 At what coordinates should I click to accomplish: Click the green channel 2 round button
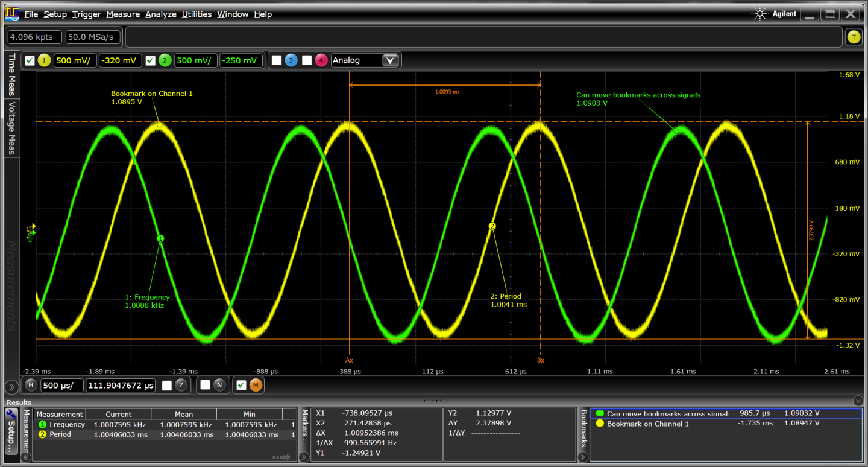click(x=165, y=60)
